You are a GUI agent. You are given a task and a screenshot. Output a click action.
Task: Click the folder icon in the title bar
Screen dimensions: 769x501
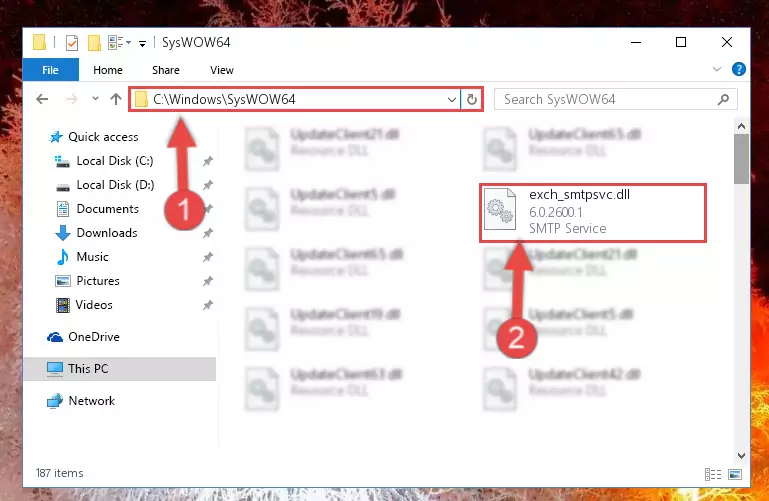tap(40, 43)
